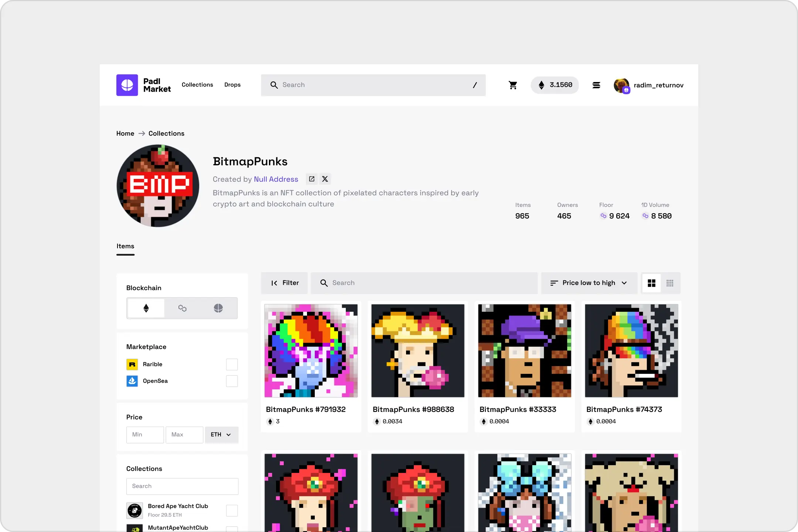Open the external link icon beside Null Address

(312, 179)
